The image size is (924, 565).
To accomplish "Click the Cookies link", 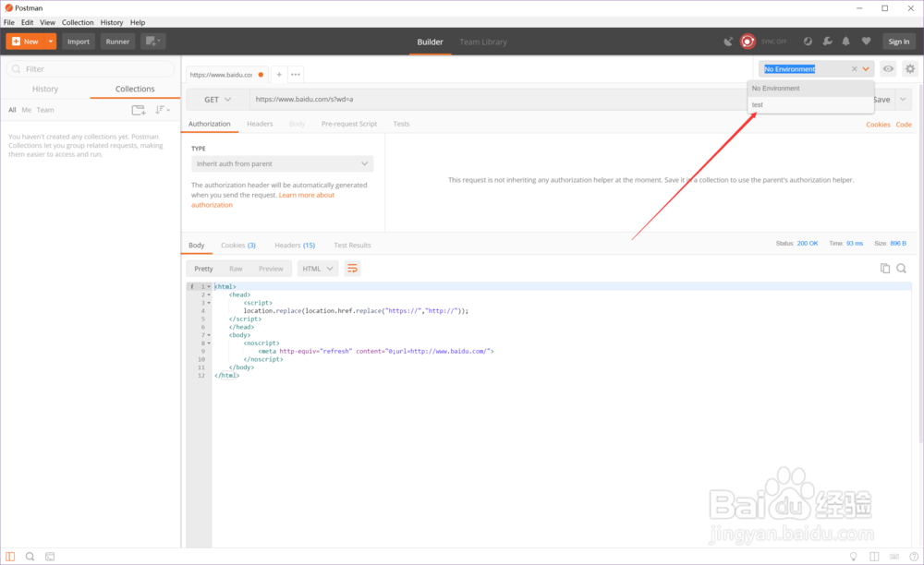I will click(878, 125).
